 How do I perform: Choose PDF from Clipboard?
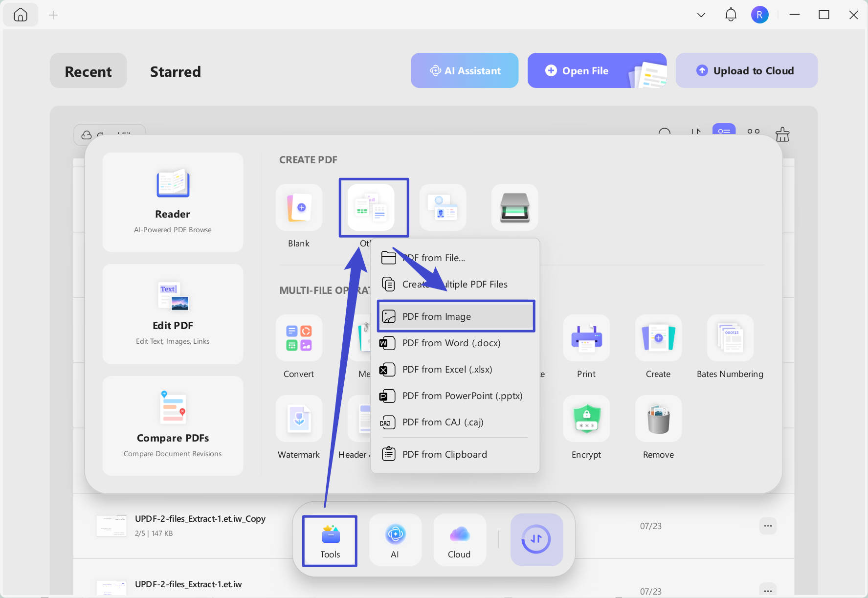point(455,454)
